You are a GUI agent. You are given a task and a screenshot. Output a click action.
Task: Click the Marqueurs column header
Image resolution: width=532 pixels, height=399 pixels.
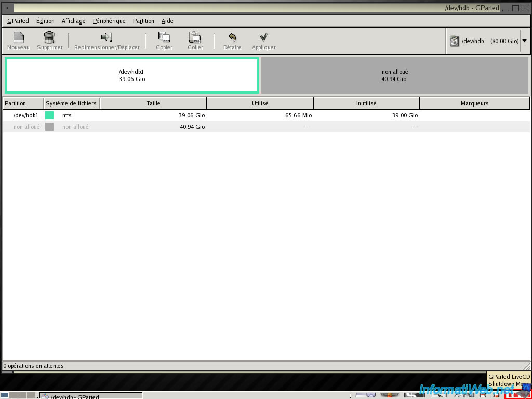475,103
